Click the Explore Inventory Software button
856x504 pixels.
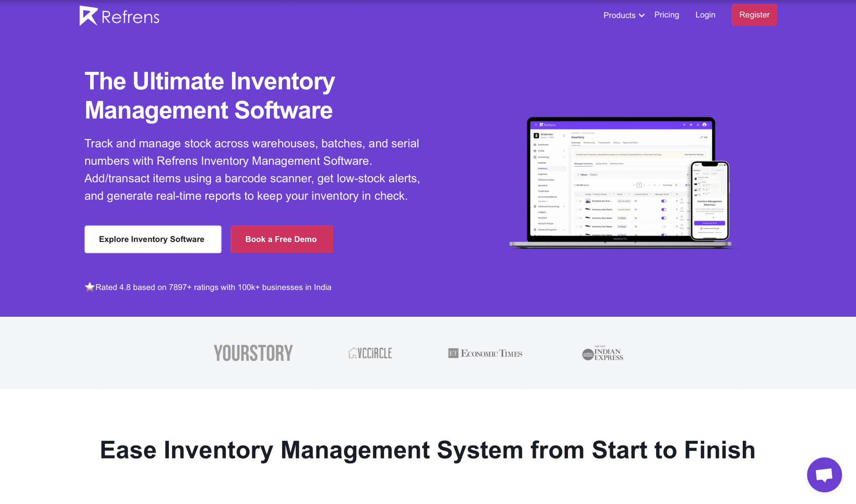click(153, 239)
